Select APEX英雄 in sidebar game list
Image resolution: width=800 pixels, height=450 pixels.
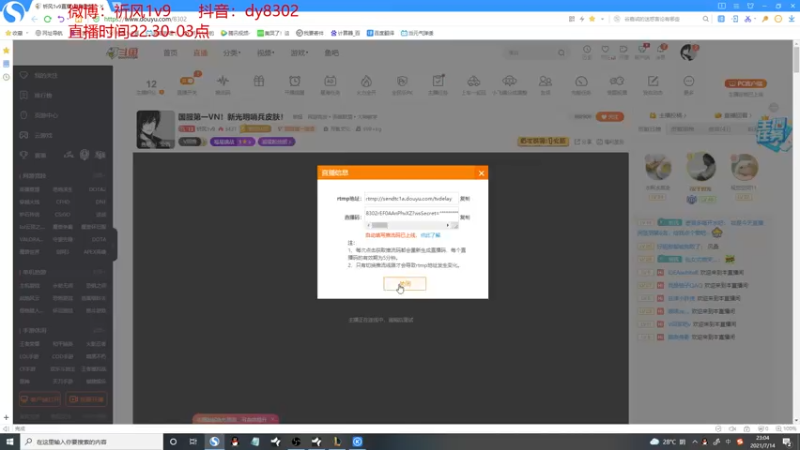click(x=95, y=252)
